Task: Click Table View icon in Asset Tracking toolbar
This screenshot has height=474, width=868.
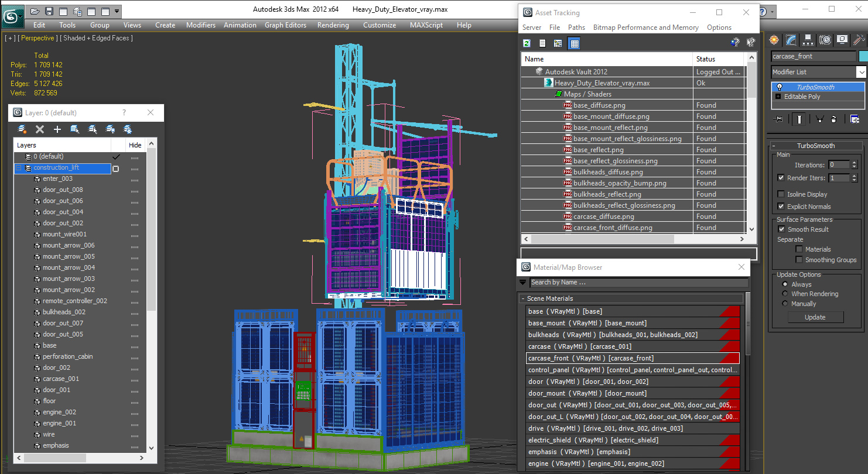Action: pos(574,43)
